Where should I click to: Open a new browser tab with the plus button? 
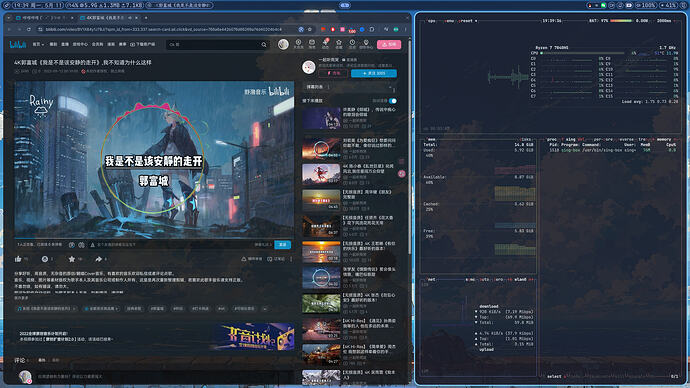pos(146,18)
